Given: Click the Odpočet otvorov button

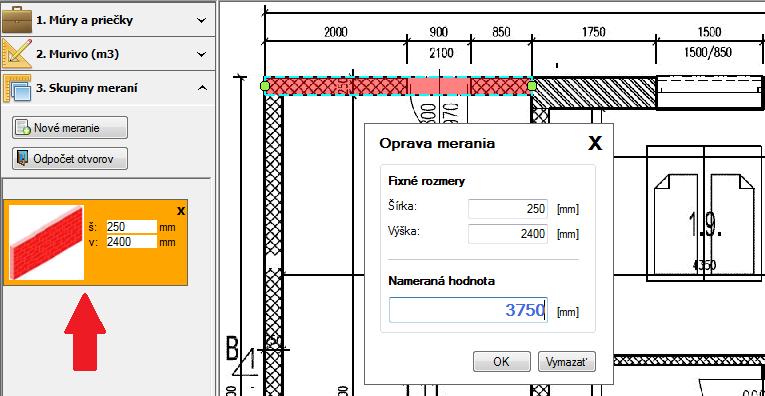Looking at the screenshot, I should click(x=70, y=158).
